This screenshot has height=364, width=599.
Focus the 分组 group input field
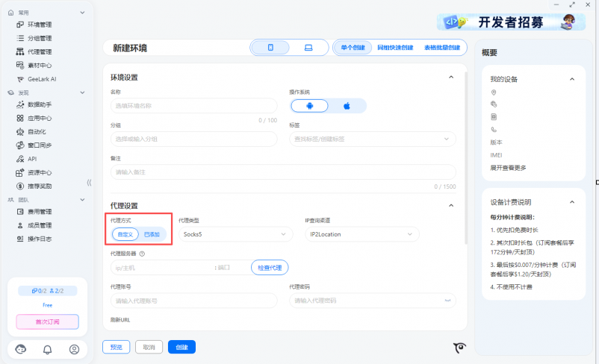click(193, 139)
